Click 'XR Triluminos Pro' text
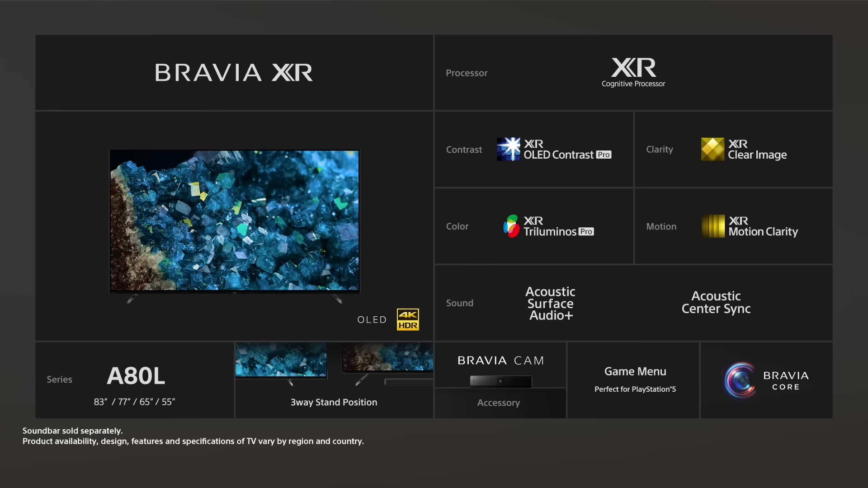This screenshot has width=868, height=488. (559, 226)
